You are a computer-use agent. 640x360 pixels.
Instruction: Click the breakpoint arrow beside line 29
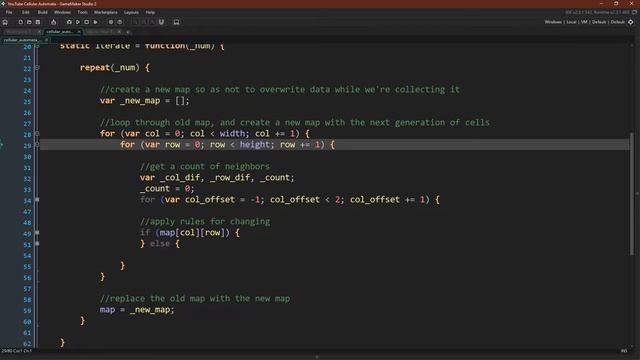2,144
